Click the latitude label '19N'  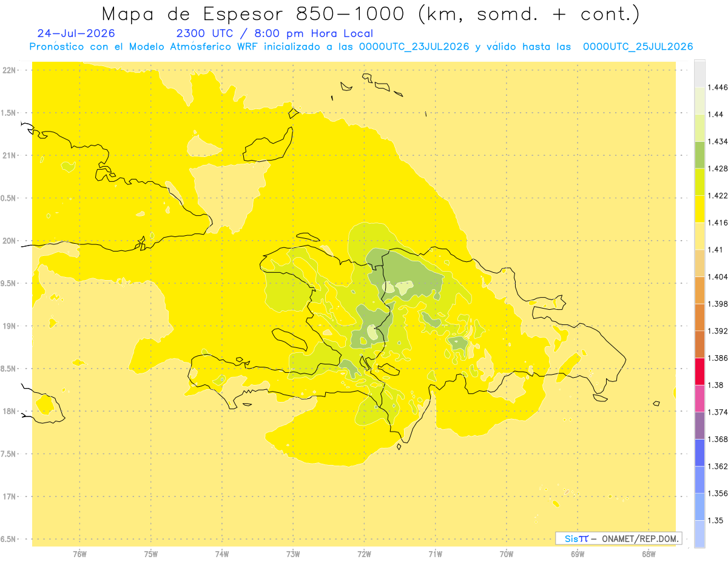click(9, 326)
